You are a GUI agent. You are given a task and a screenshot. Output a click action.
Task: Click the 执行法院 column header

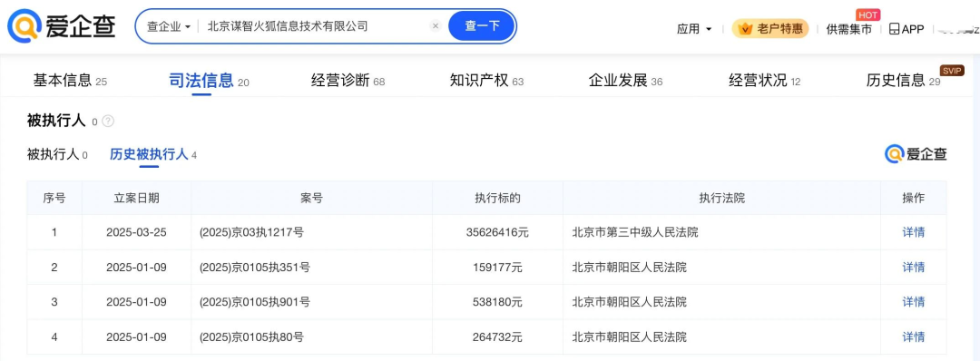(x=722, y=198)
